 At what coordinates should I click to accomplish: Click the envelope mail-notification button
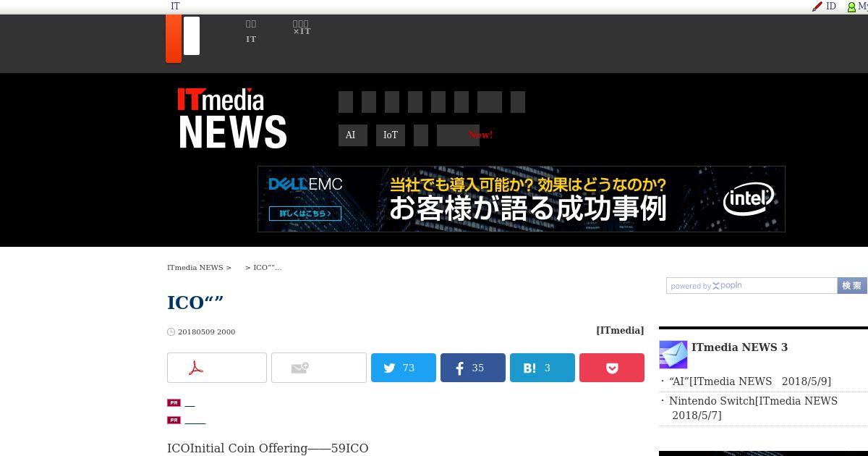pos(319,368)
